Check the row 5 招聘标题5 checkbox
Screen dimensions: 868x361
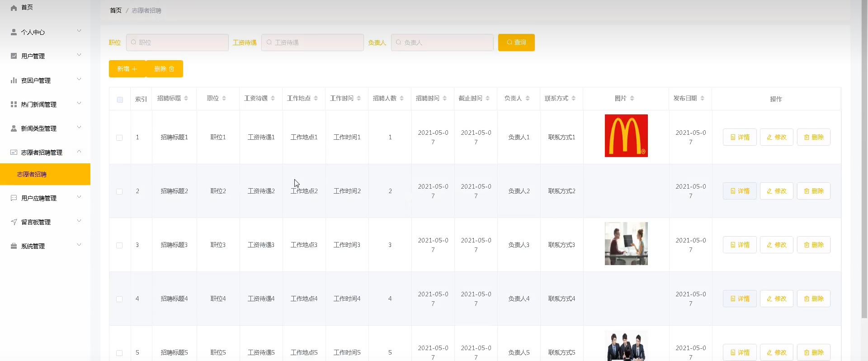click(x=119, y=353)
